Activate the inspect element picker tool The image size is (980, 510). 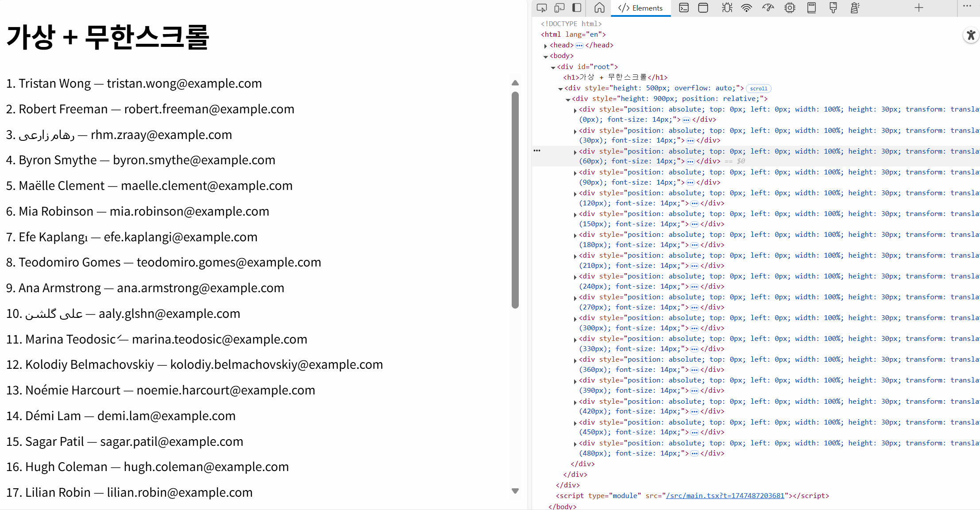541,8
